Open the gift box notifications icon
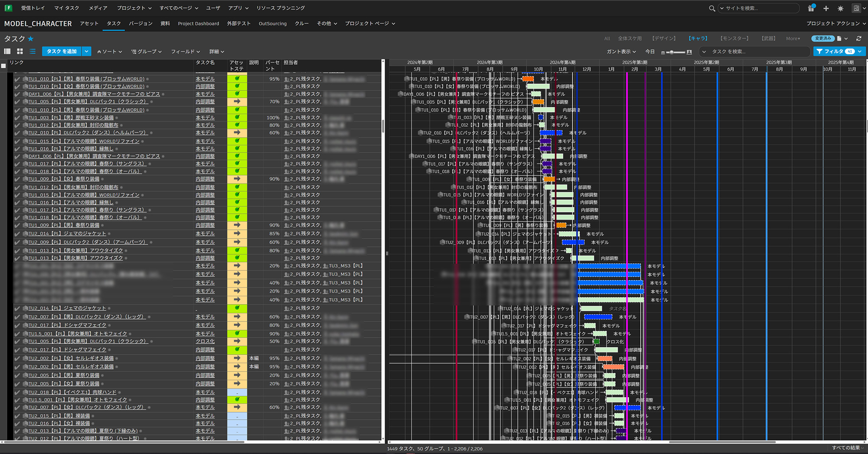The width and height of the screenshot is (868, 454). pyautogui.click(x=811, y=8)
